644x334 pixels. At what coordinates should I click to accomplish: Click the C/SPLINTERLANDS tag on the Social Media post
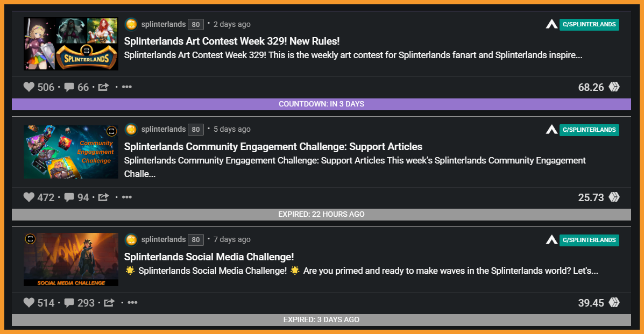[x=589, y=240]
